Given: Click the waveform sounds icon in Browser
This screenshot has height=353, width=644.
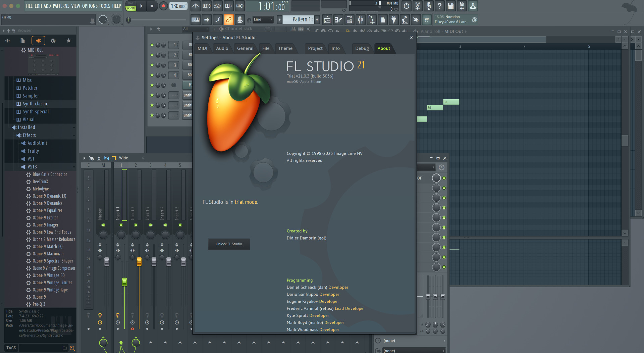Looking at the screenshot, I should click(7, 41).
